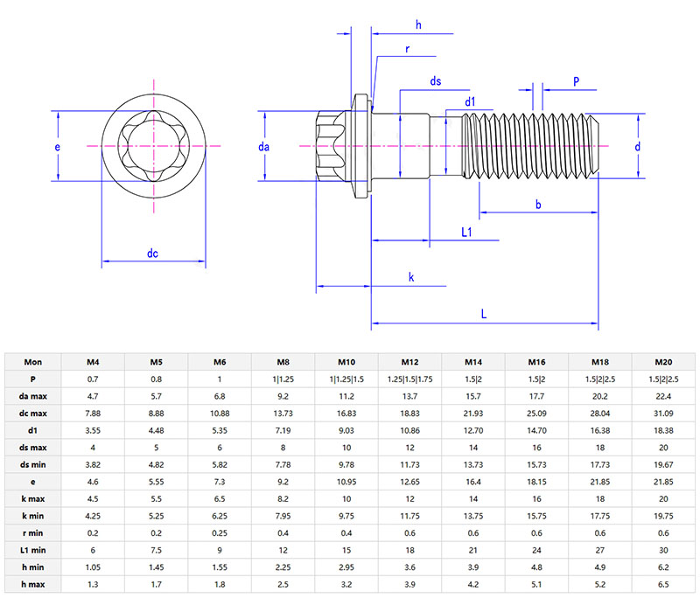Select the L1 min row label
Viewport: 700px width, 612px height.
point(33,551)
